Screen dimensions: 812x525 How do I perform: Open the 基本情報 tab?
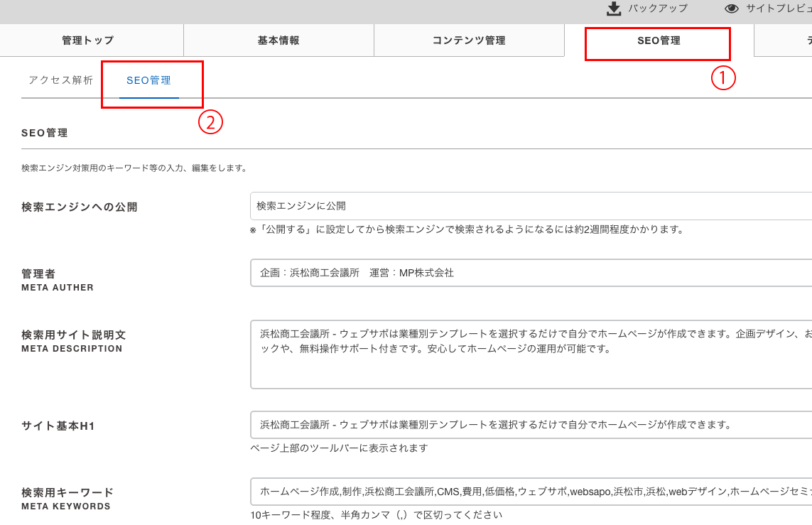pos(278,40)
